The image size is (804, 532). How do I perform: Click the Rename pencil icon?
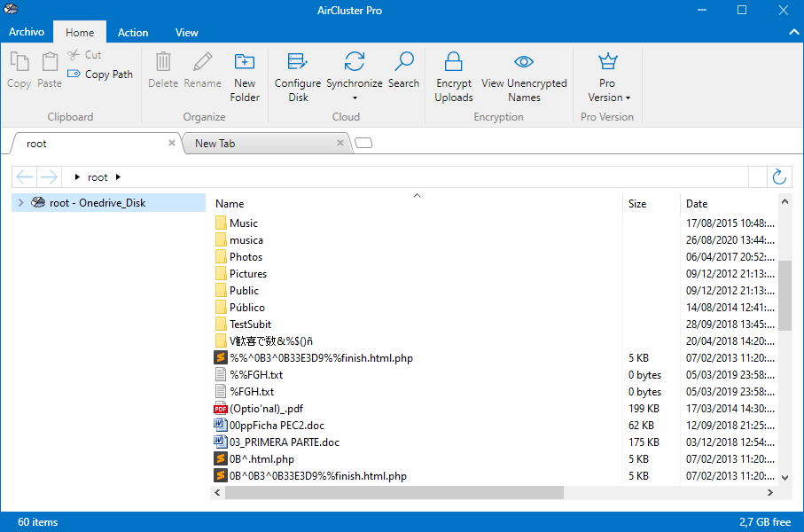pyautogui.click(x=202, y=61)
